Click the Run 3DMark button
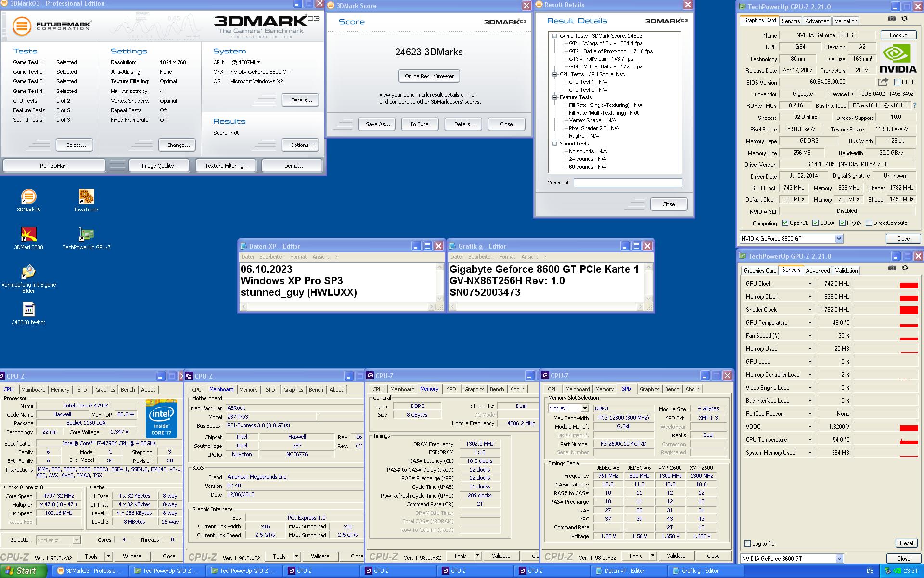The image size is (924, 578). coord(54,166)
